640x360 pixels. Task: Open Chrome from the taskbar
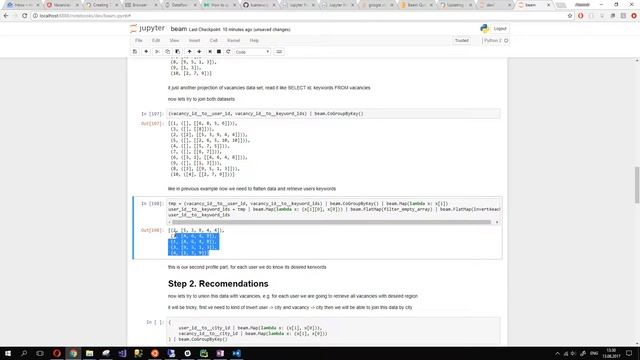tap(73, 353)
